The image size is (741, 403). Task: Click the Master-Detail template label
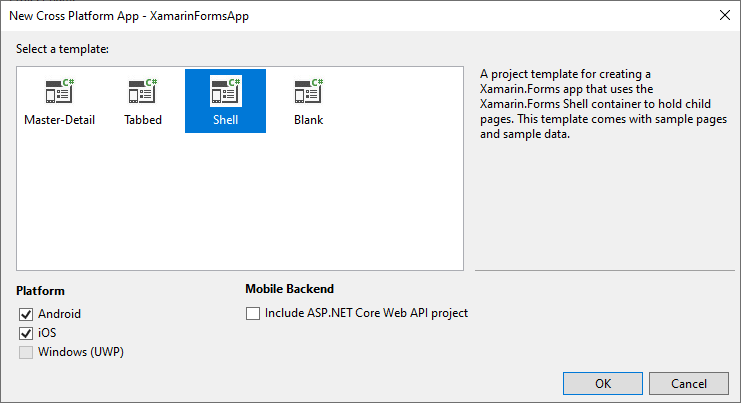click(x=59, y=120)
